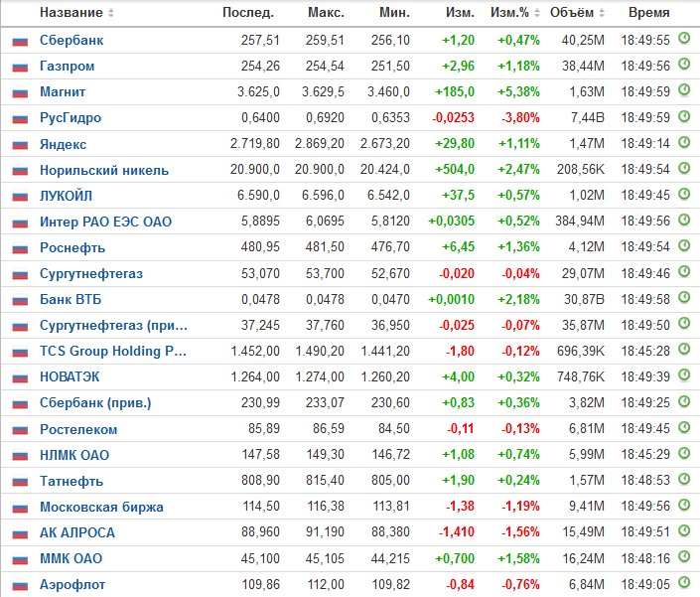Open the АК АЛРОСА stock link

point(77,532)
